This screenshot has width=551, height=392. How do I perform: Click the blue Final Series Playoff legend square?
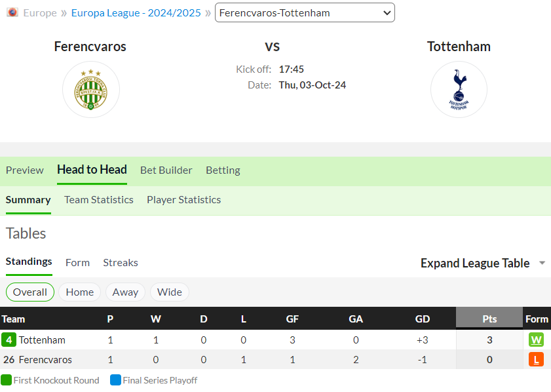(x=115, y=380)
